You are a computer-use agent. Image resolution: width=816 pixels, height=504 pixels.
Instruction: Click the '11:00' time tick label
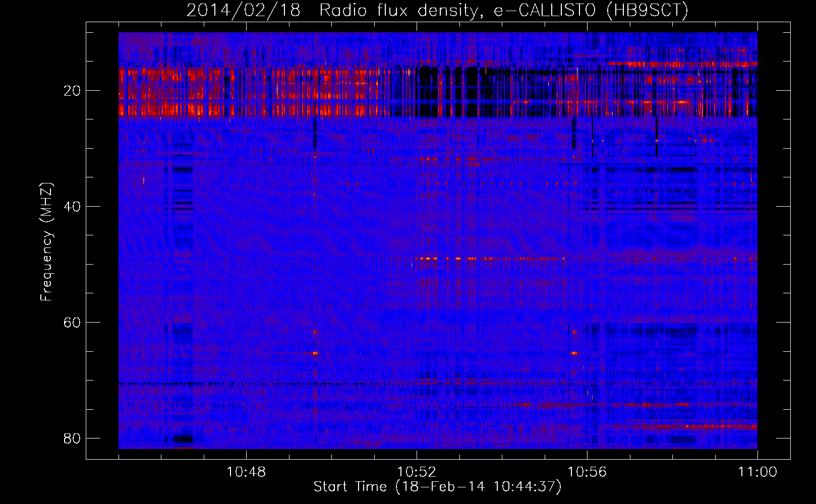pos(757,472)
